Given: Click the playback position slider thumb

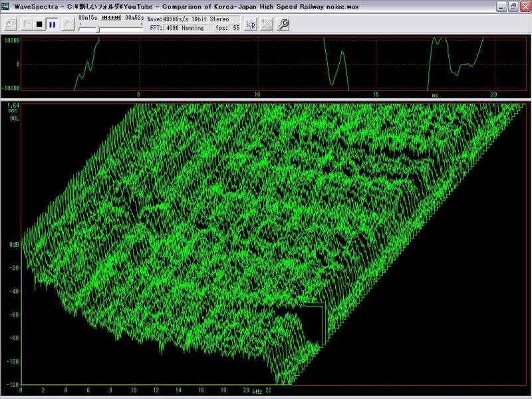Looking at the screenshot, I should [x=98, y=29].
